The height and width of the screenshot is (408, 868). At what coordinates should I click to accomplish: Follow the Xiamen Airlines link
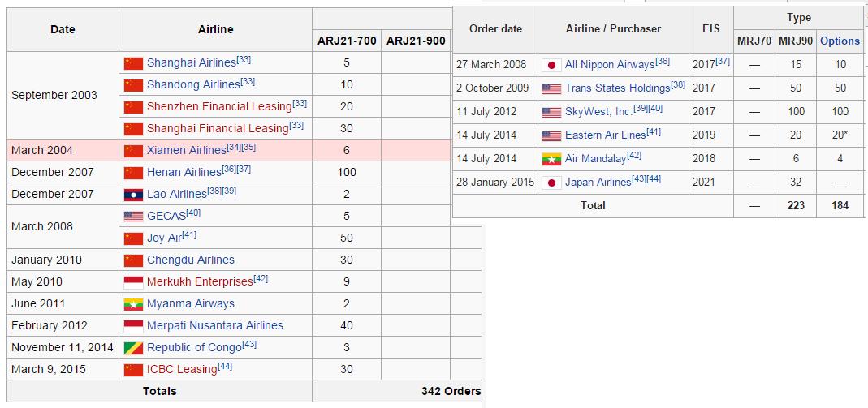(x=187, y=150)
